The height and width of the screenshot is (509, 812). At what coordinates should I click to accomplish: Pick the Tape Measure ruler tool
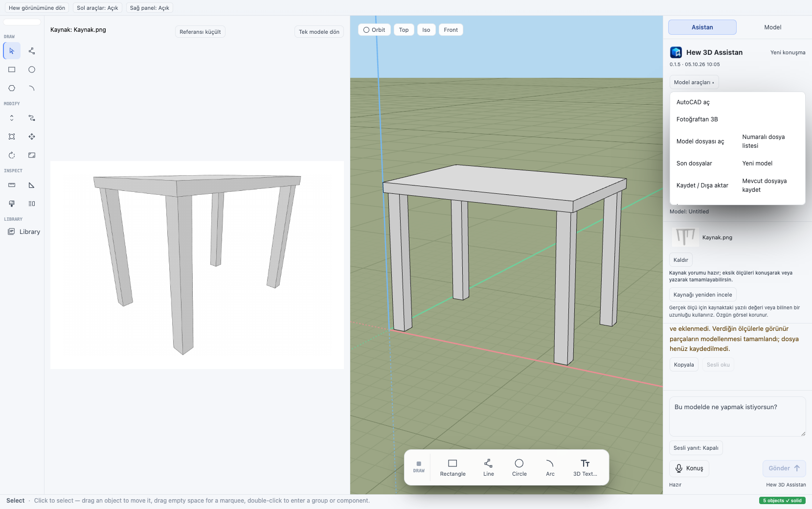[12, 185]
